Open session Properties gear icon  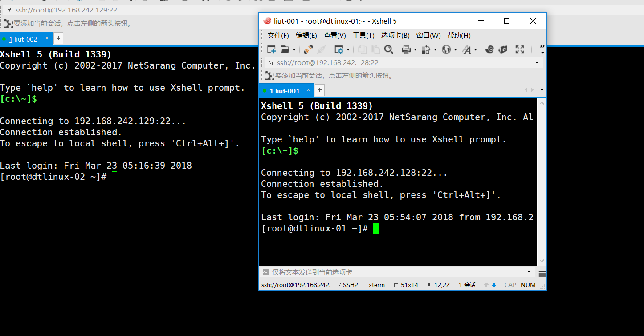click(339, 49)
